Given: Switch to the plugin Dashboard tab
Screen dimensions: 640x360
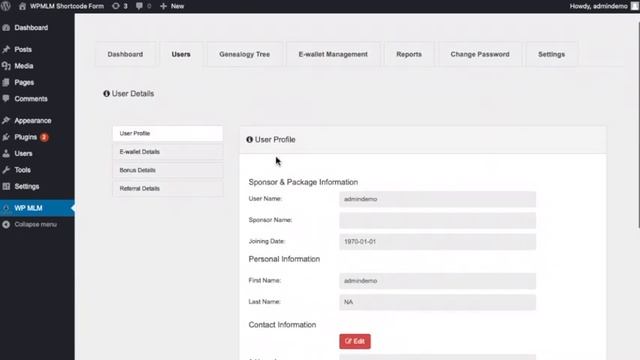Looking at the screenshot, I should [x=125, y=54].
